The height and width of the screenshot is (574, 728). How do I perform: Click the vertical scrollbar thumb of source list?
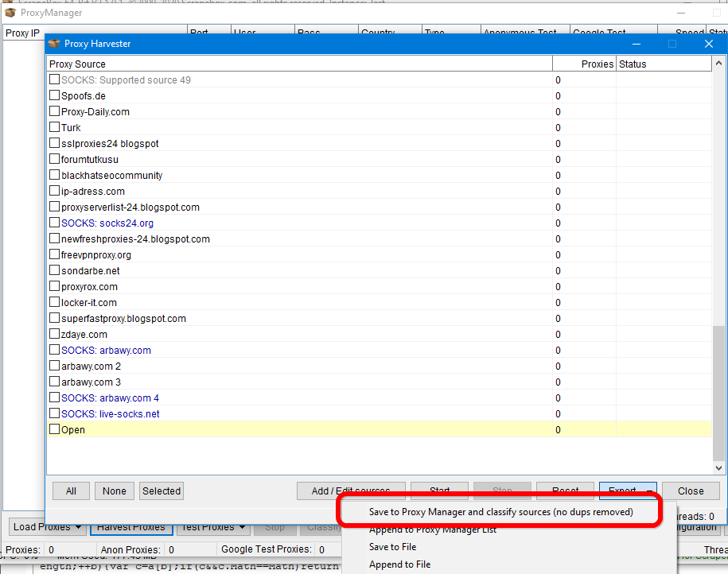718,394
